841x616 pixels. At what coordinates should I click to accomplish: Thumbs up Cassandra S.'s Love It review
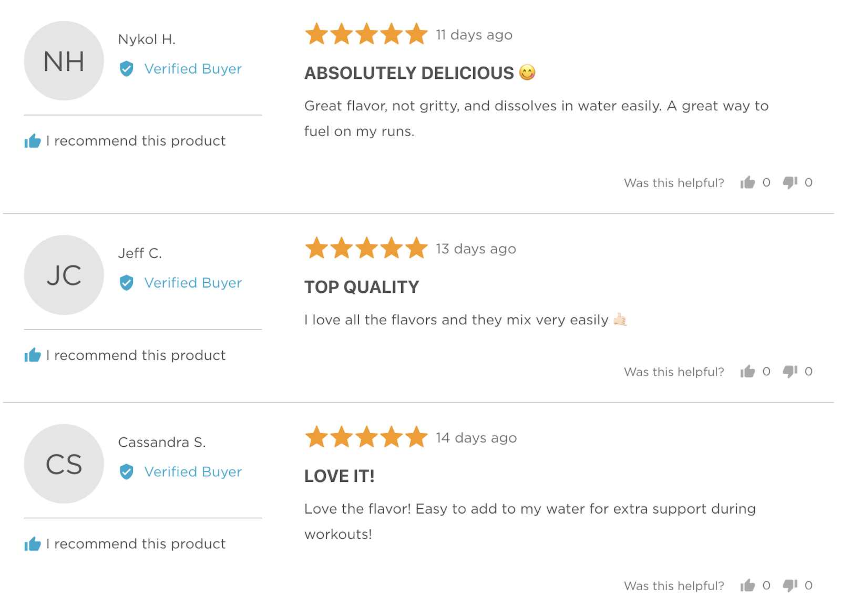(x=747, y=586)
